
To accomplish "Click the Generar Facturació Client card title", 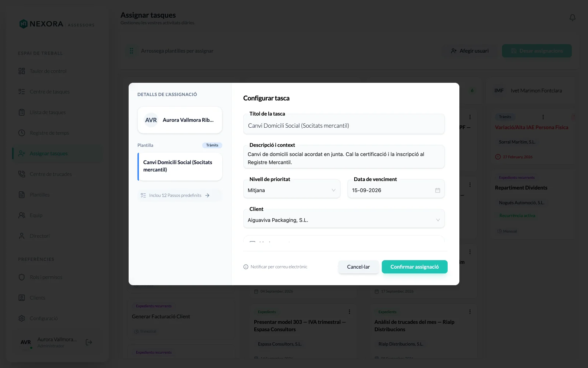I will (x=161, y=316).
